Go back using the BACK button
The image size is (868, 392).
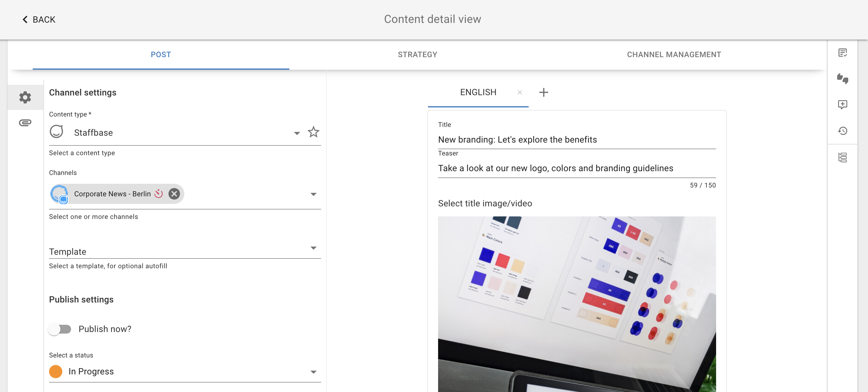tap(38, 19)
